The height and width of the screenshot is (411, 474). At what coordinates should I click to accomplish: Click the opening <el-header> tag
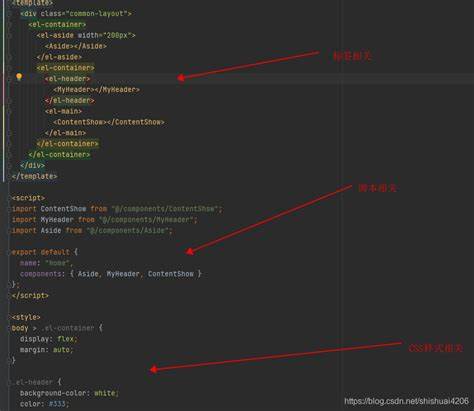point(68,79)
